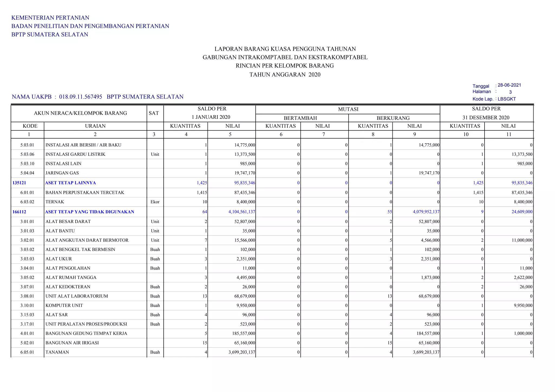Select the MUTASI column header

(348, 109)
